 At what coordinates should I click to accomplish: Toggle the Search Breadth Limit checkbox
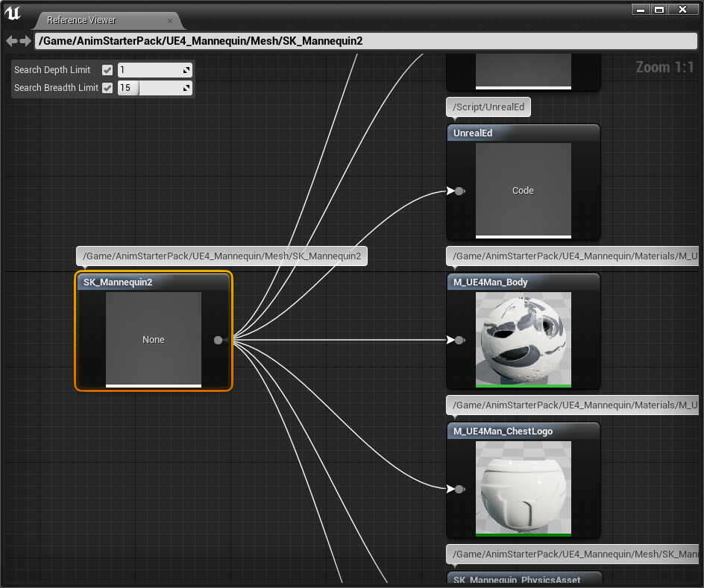pos(107,87)
